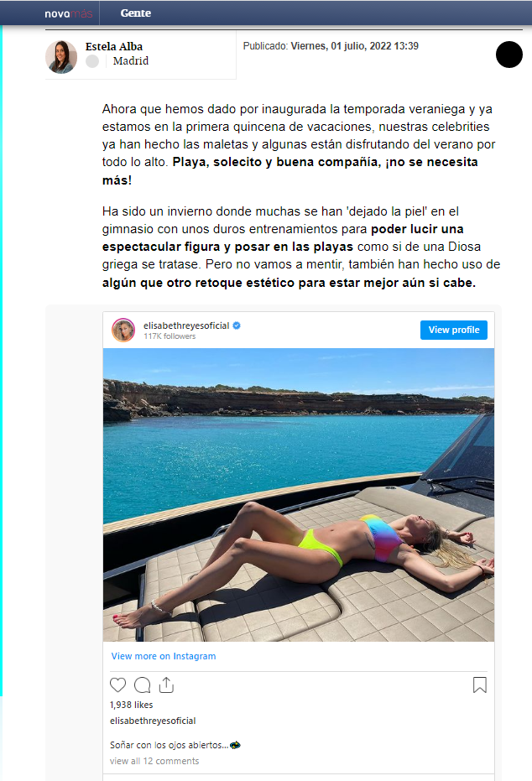
Task: Click the 1,938 likes count
Action: pyautogui.click(x=132, y=705)
